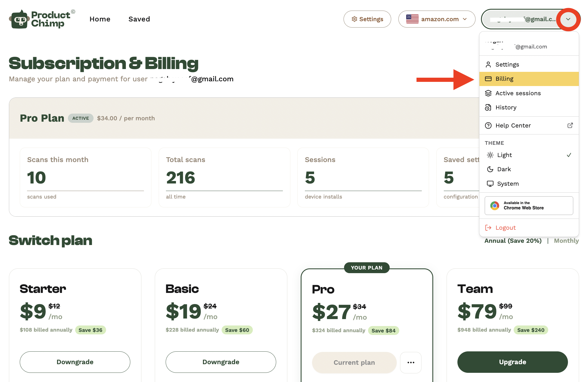Click the US flag icon
This screenshot has width=588, height=382.
click(x=412, y=19)
